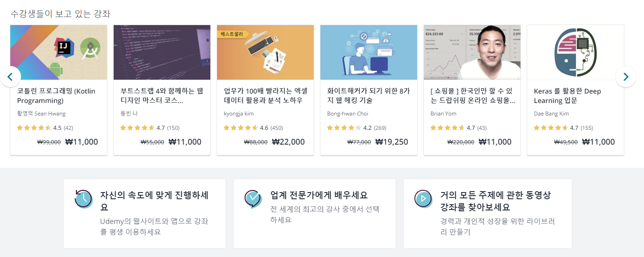Image resolution: width=644 pixels, height=257 pixels.
Task: Click the clock icon for self-paced learning
Action: [83, 199]
